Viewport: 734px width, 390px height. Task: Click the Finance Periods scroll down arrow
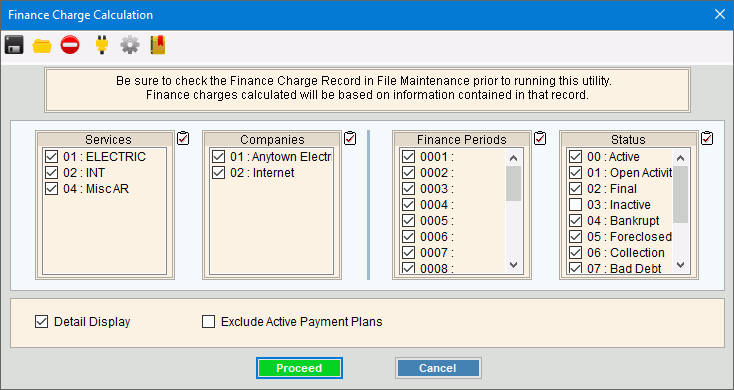pyautogui.click(x=514, y=265)
